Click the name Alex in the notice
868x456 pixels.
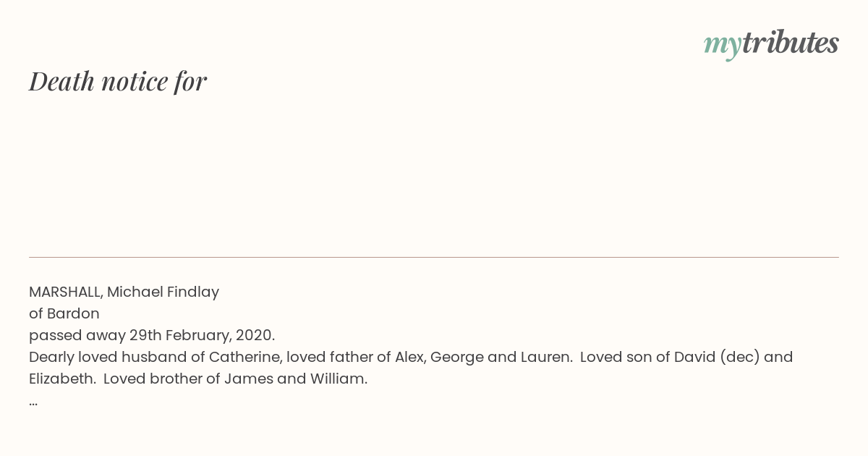point(409,357)
